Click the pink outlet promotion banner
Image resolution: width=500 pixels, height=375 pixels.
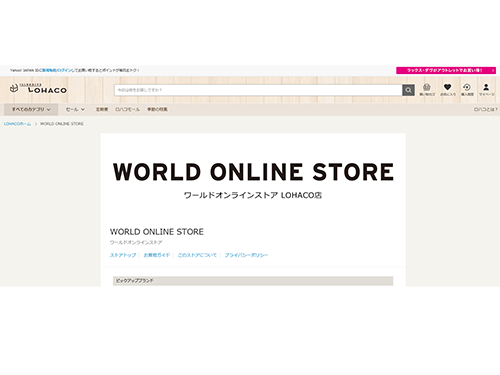(x=446, y=70)
